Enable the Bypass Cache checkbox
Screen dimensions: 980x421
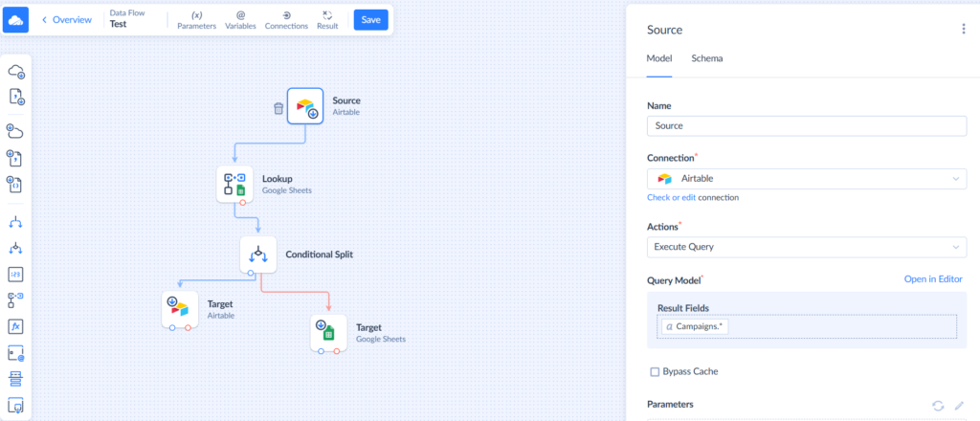[655, 371]
